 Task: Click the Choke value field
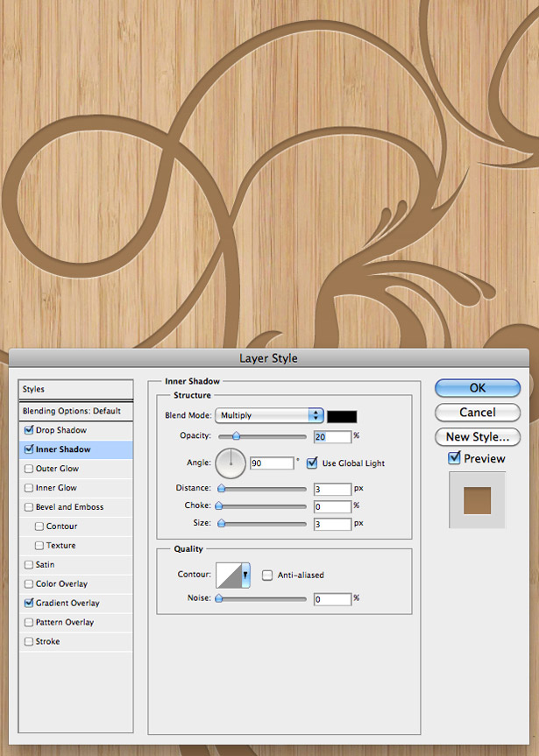pos(332,506)
